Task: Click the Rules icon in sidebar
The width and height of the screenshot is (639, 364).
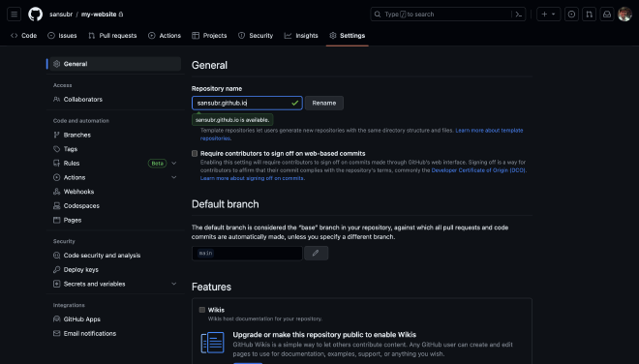Action: (57, 163)
